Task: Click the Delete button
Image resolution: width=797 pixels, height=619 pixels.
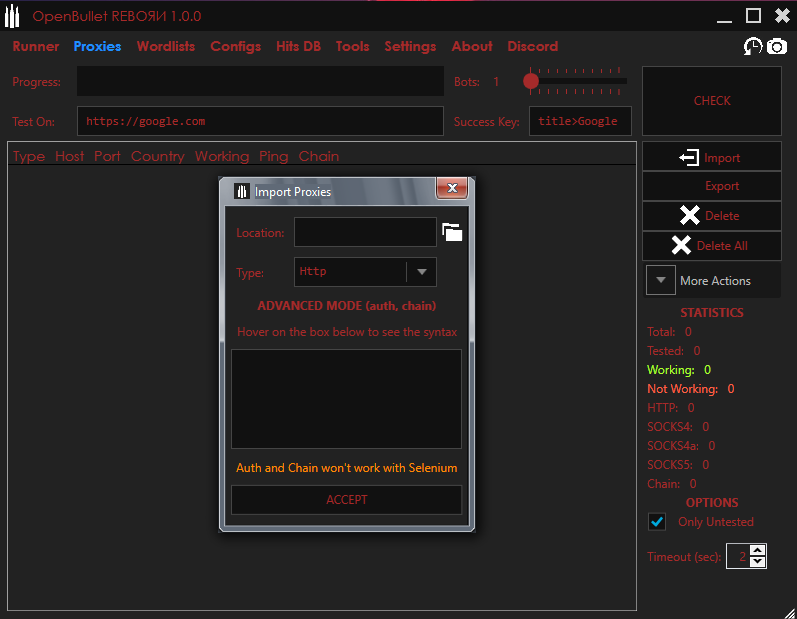Action: [x=712, y=216]
